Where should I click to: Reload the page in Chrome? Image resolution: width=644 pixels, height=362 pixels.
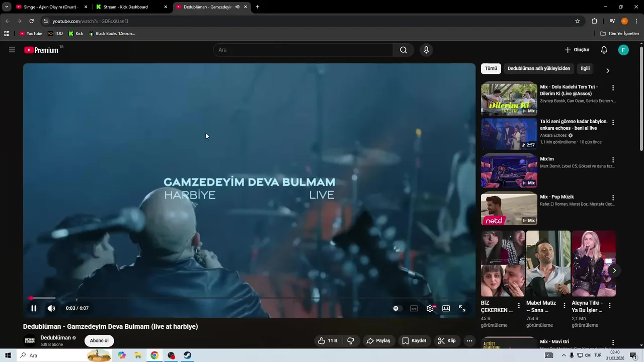tap(31, 21)
